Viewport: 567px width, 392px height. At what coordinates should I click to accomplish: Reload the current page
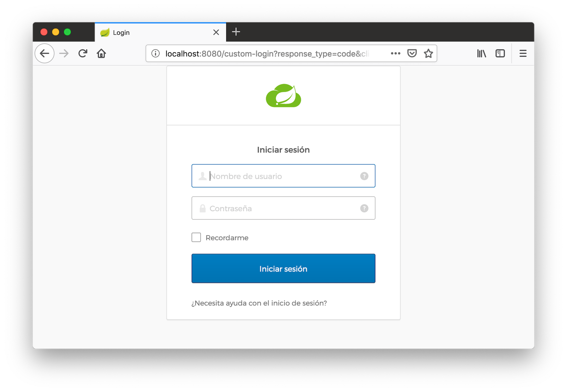pyautogui.click(x=83, y=54)
